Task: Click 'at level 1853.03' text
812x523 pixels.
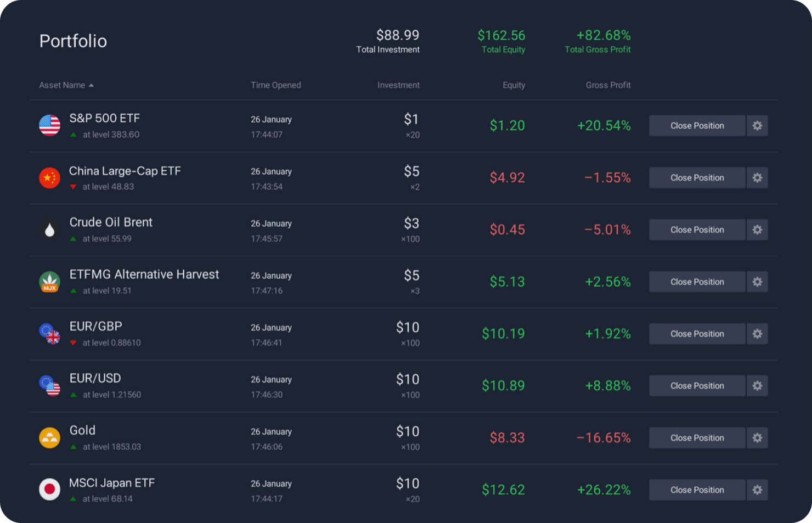Action: 112,447
